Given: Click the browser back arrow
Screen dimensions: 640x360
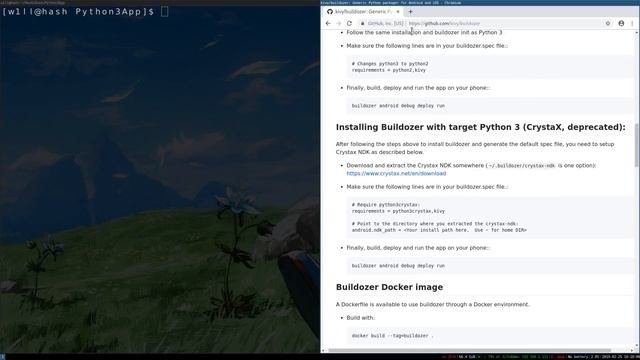Looking at the screenshot, I should click(328, 24).
